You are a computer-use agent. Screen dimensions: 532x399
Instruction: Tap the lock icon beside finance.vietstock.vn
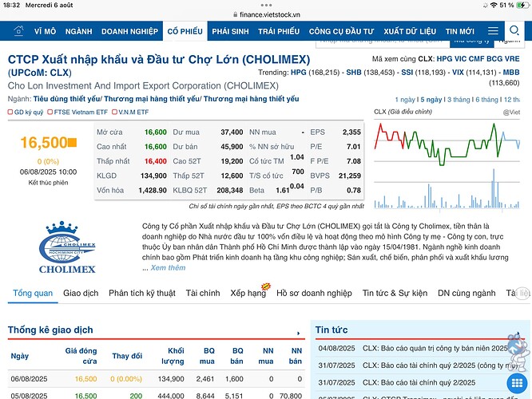pyautogui.click(x=235, y=14)
